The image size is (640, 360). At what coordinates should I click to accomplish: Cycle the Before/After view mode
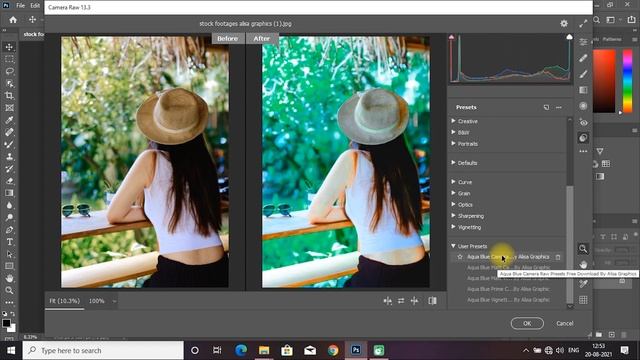pos(387,301)
